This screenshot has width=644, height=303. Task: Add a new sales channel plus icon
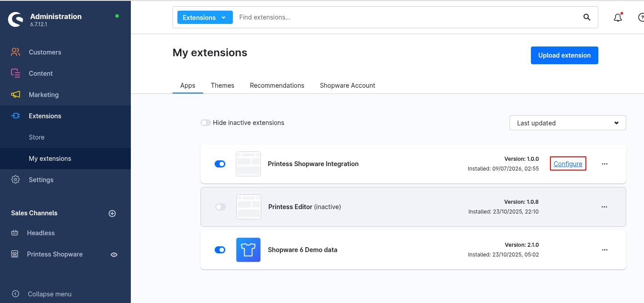(x=112, y=214)
